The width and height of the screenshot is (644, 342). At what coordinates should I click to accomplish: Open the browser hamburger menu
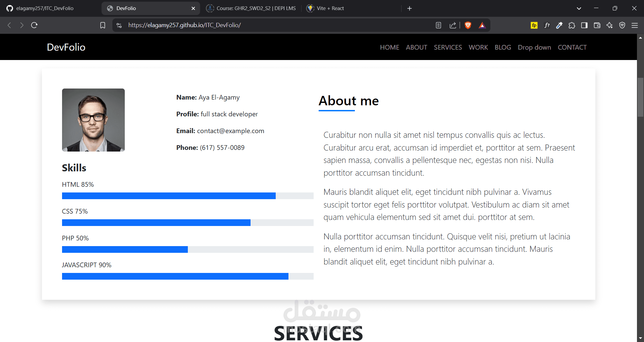pyautogui.click(x=635, y=25)
